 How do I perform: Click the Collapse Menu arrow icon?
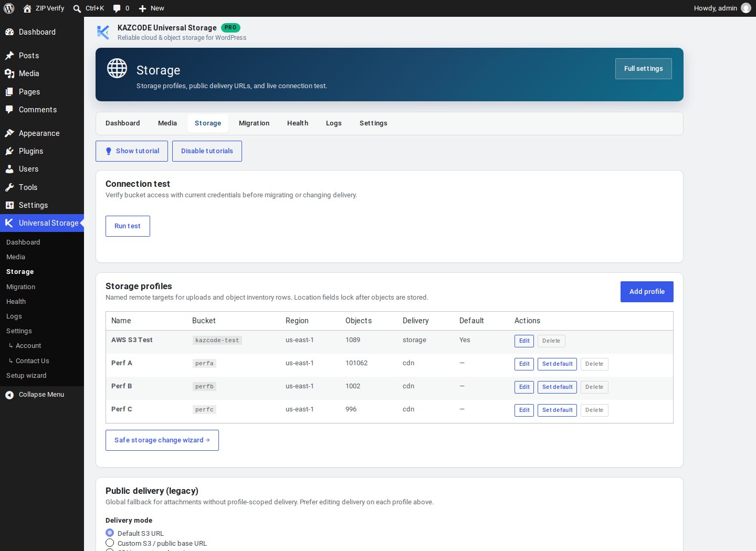pyautogui.click(x=9, y=395)
